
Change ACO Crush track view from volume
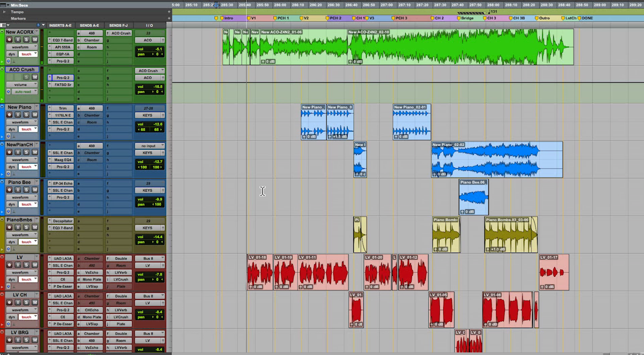[x=22, y=85]
